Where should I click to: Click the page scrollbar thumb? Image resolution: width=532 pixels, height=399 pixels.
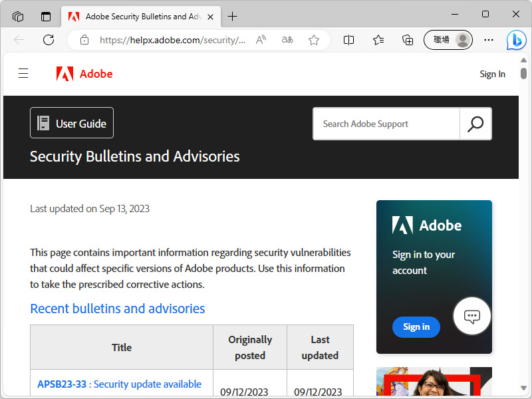click(x=523, y=73)
